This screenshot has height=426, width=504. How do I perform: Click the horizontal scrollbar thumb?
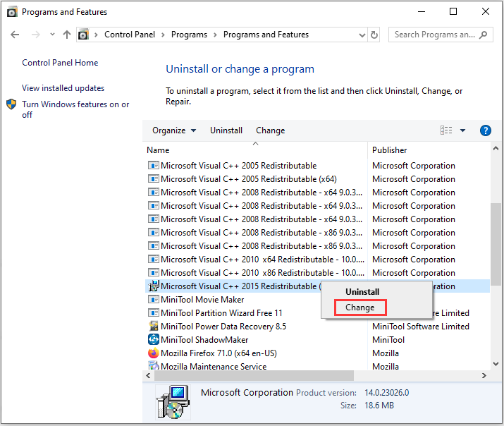point(254,375)
